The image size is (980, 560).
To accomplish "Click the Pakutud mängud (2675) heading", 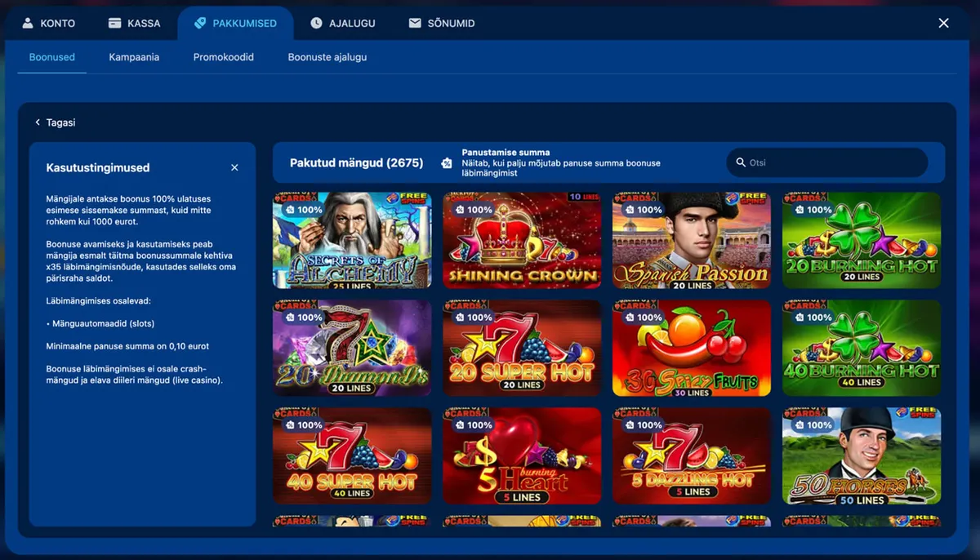I will tap(356, 163).
